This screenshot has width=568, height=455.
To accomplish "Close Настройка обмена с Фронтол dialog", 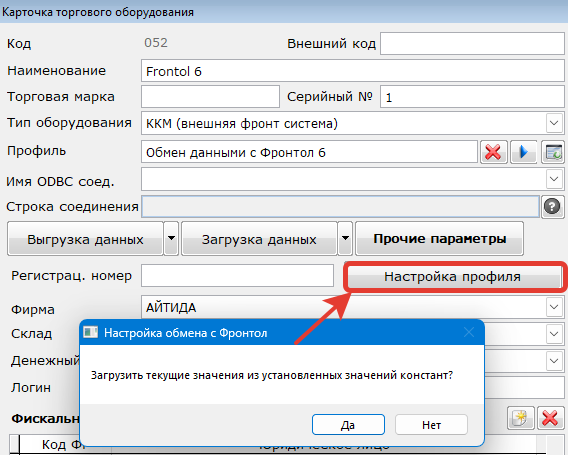I will 469,332.
